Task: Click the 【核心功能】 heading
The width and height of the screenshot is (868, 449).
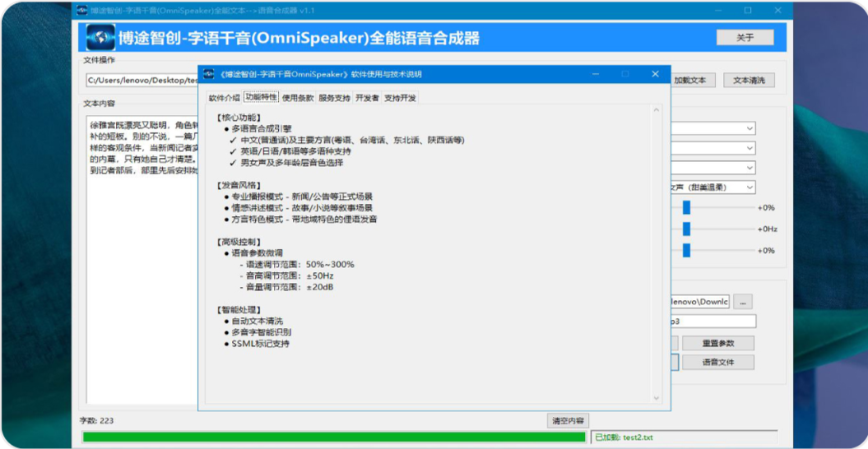Action: click(x=239, y=118)
